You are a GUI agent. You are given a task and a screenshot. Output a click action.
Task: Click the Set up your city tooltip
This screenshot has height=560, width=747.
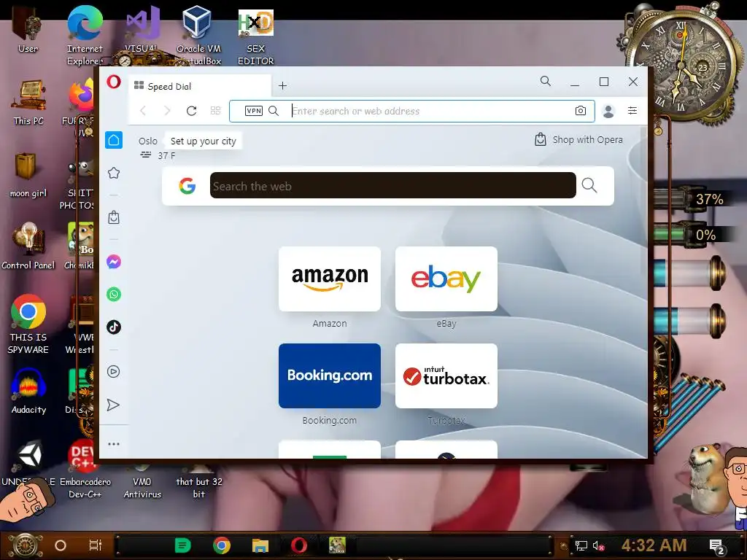204,141
